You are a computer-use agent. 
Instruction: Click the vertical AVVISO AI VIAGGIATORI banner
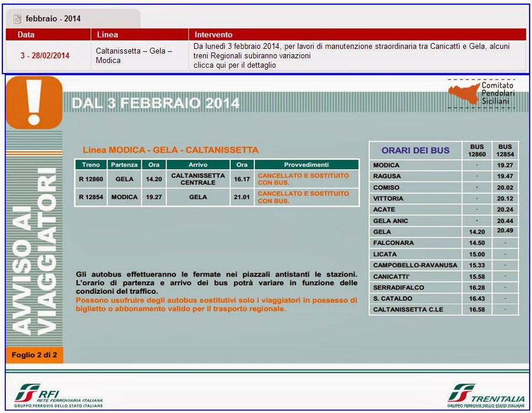tap(34, 252)
